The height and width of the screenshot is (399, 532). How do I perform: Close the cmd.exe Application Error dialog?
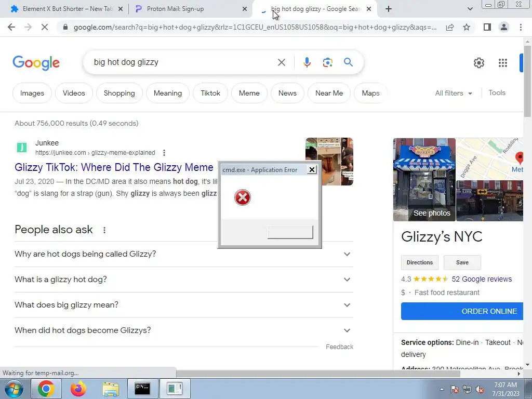[x=312, y=170]
